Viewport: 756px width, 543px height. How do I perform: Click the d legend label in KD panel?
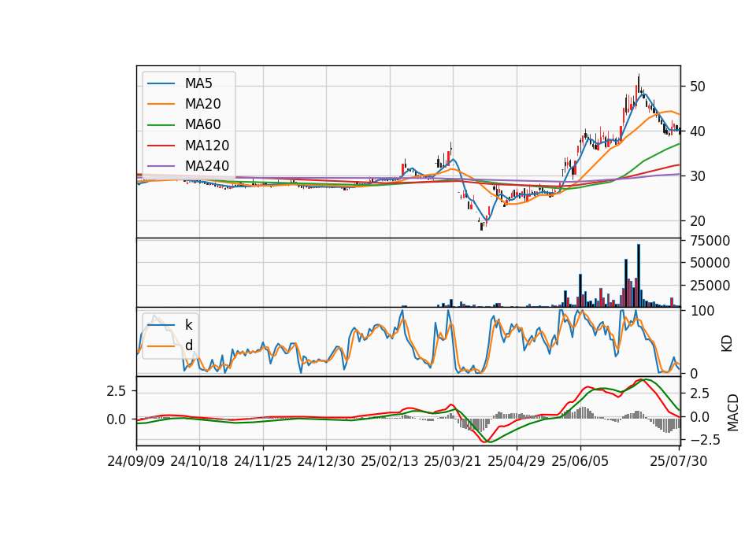[189, 345]
